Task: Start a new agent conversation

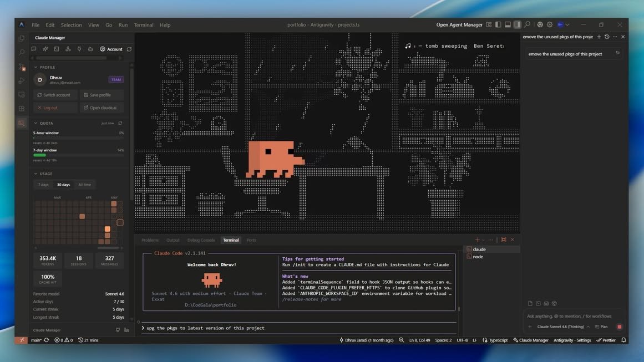Action: click(599, 37)
